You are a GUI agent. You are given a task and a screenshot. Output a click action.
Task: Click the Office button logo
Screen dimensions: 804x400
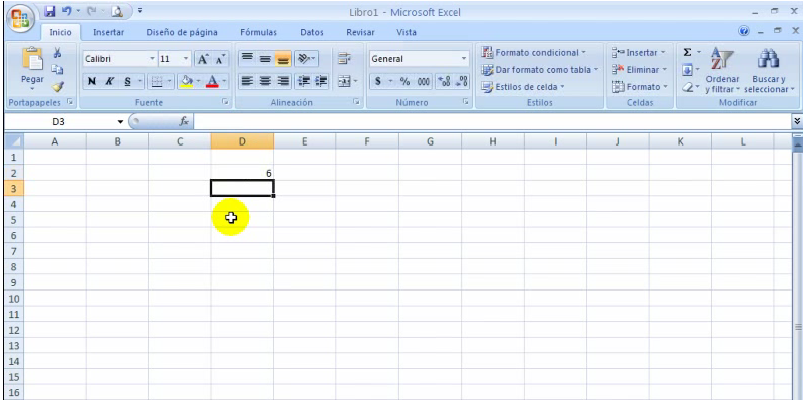(x=20, y=19)
